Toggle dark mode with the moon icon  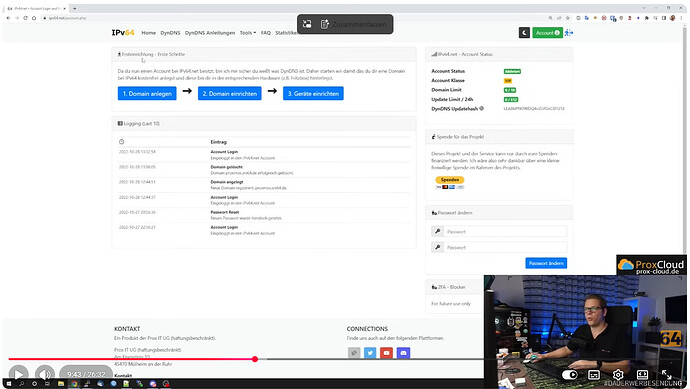pos(524,33)
